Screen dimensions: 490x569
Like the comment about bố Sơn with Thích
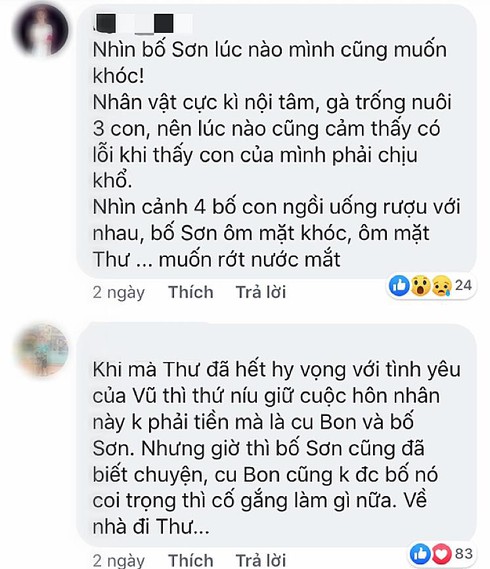(191, 292)
